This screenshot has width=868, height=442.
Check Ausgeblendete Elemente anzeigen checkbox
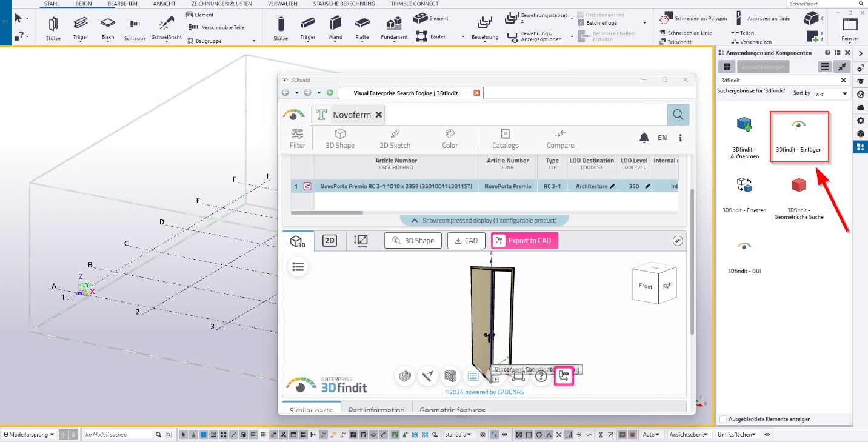[723, 419]
